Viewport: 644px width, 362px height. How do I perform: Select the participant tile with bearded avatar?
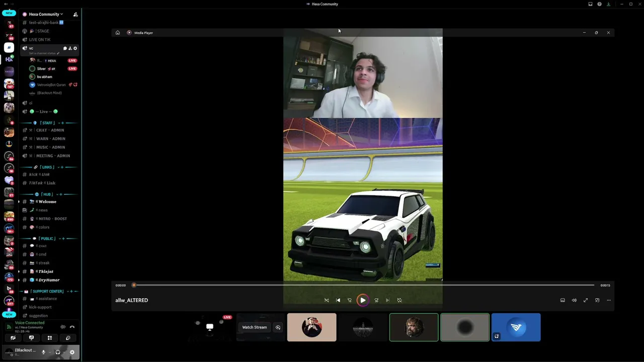coord(414,327)
